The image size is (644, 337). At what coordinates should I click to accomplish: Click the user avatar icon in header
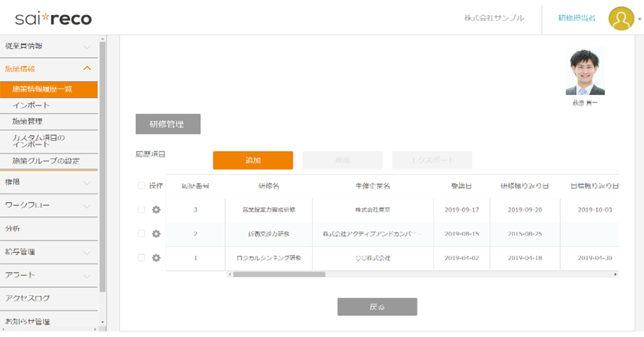621,19
